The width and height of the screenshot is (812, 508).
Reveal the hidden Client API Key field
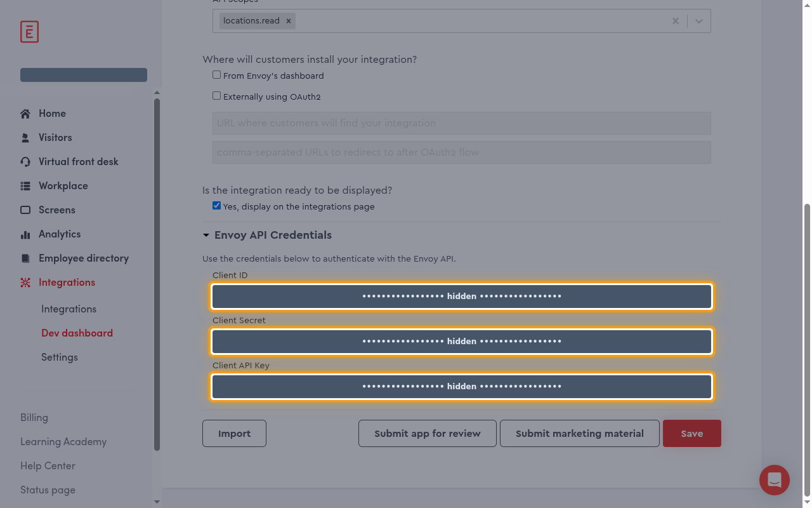click(462, 387)
